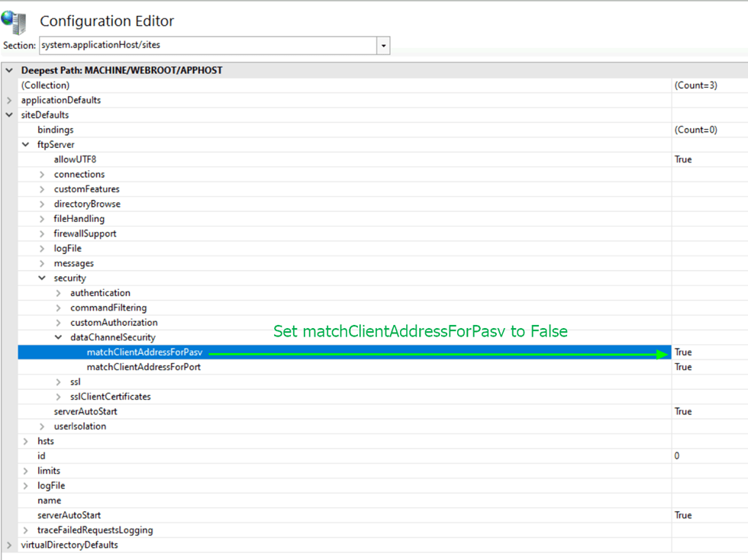The width and height of the screenshot is (748, 560).
Task: Select the sslClientCertificates label
Action: point(110,397)
